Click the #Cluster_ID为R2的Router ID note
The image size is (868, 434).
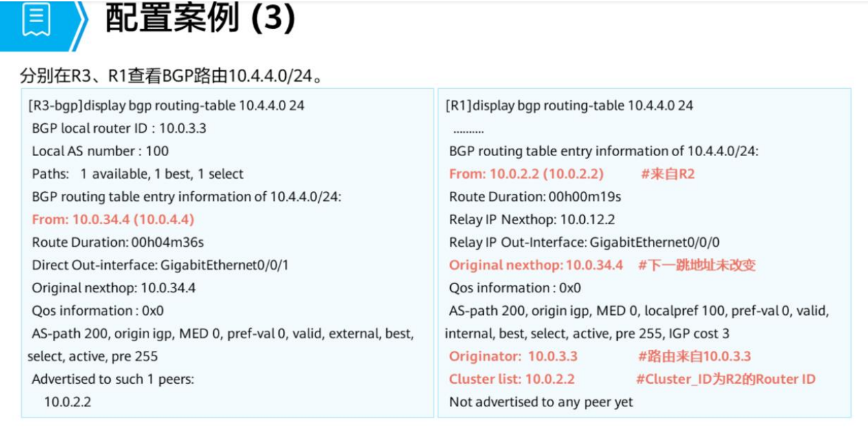pos(725,378)
